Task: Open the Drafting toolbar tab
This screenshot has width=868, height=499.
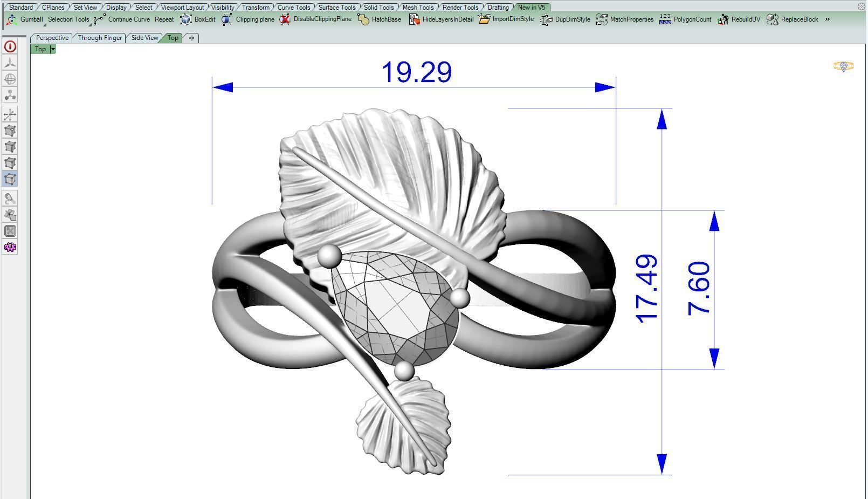Action: point(498,8)
